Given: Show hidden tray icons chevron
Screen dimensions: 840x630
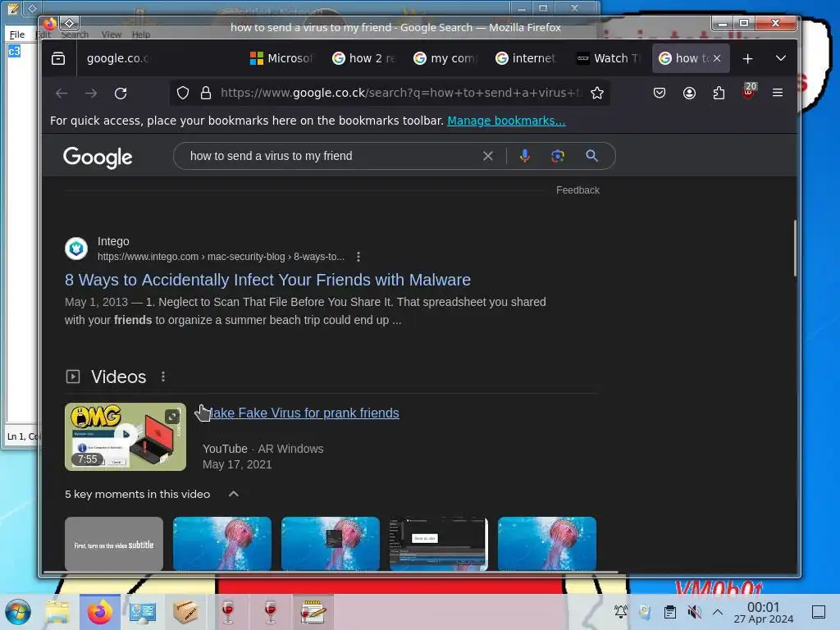Looking at the screenshot, I should pos(718,612).
